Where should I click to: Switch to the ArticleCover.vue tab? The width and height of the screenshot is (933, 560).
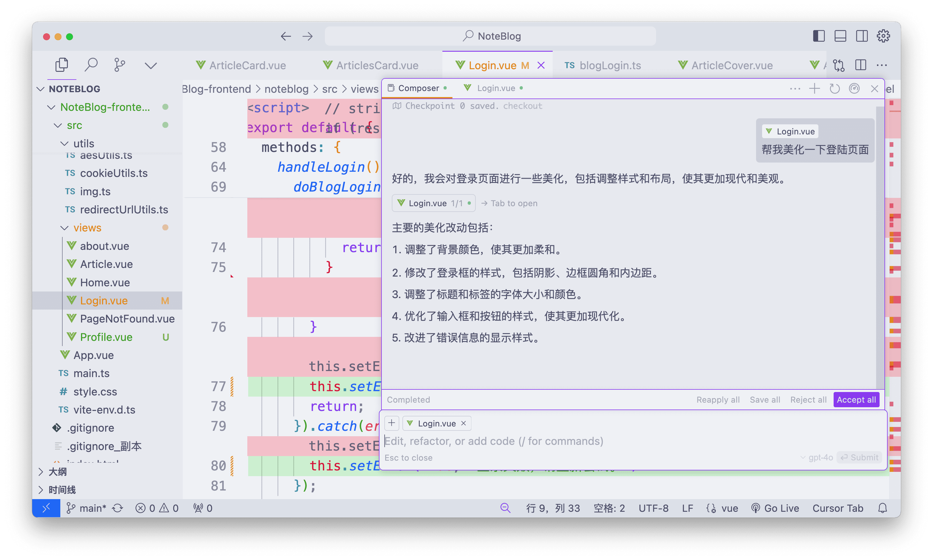tap(725, 65)
